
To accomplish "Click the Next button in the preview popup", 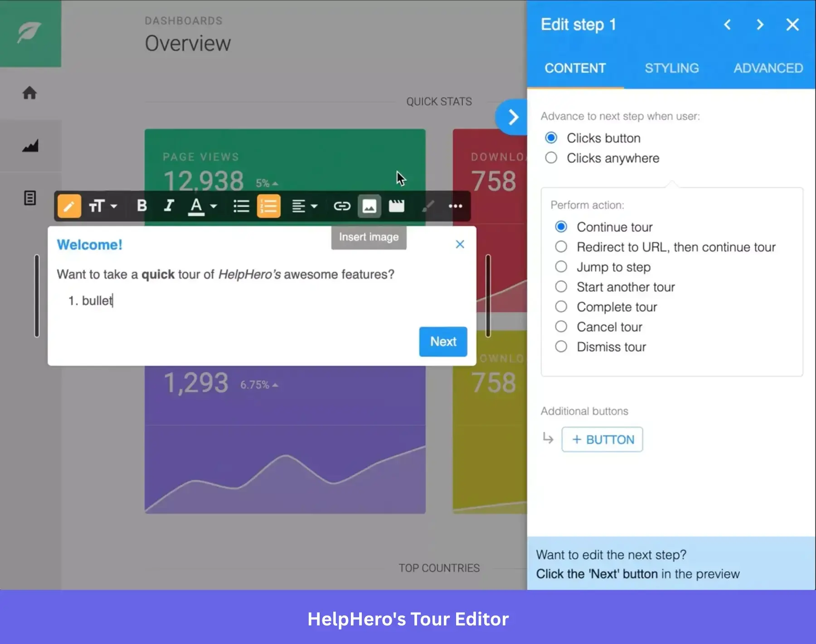I will point(443,342).
